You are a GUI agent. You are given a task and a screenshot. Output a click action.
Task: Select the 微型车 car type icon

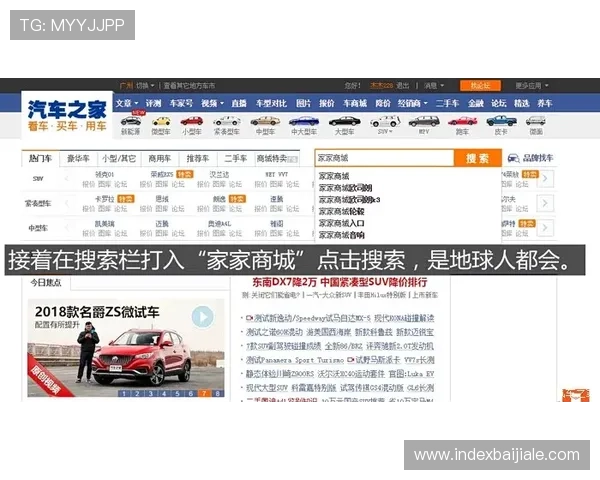[x=161, y=122]
